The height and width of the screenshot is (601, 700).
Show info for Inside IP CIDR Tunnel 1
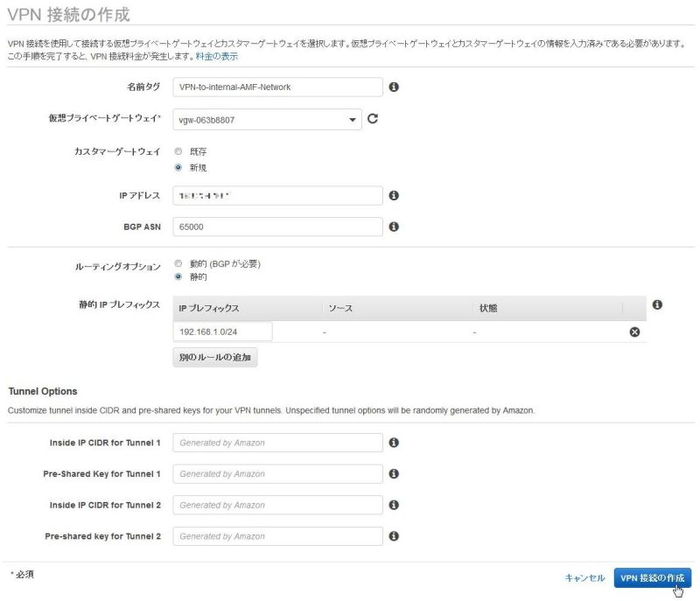point(394,443)
